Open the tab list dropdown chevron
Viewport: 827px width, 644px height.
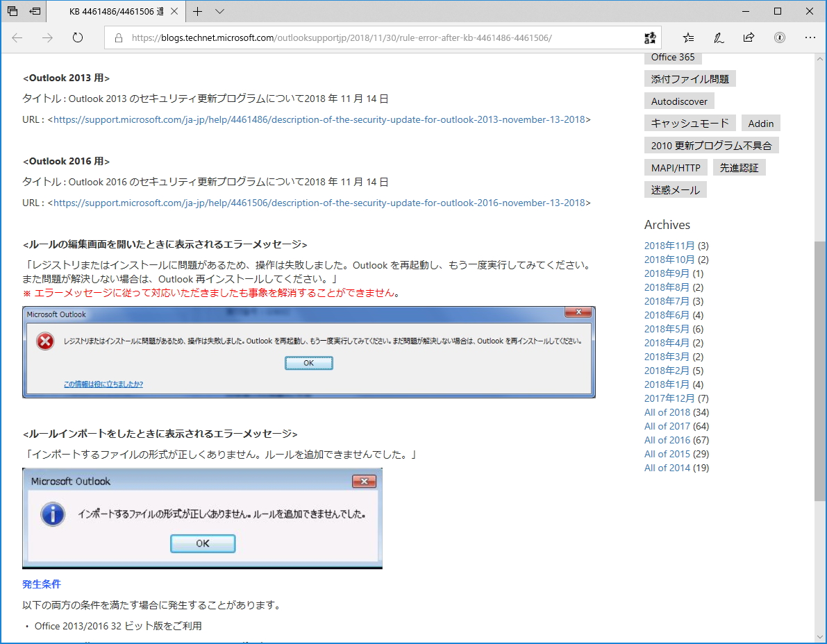click(219, 12)
